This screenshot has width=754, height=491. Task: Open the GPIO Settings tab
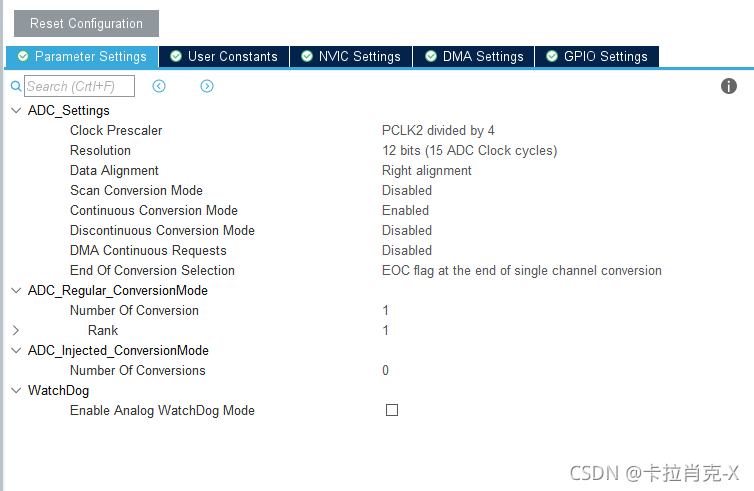point(597,56)
